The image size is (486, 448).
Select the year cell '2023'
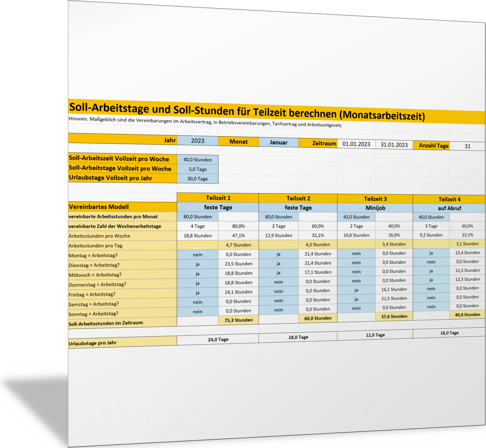click(x=198, y=141)
